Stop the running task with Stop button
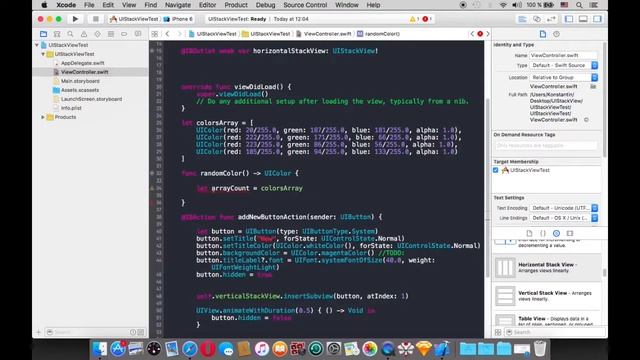 click(96, 19)
